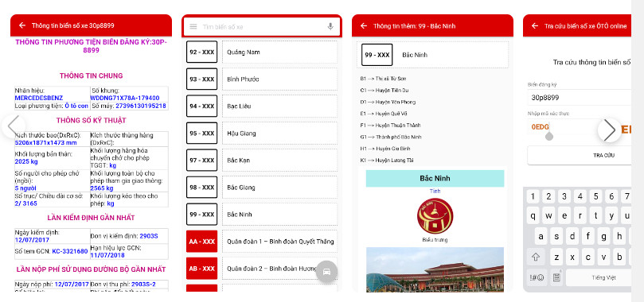The width and height of the screenshot is (644, 302).
Task: Go back from the 'Tra cứu biển số xe ÔTÔ online' screen
Action: click(535, 25)
